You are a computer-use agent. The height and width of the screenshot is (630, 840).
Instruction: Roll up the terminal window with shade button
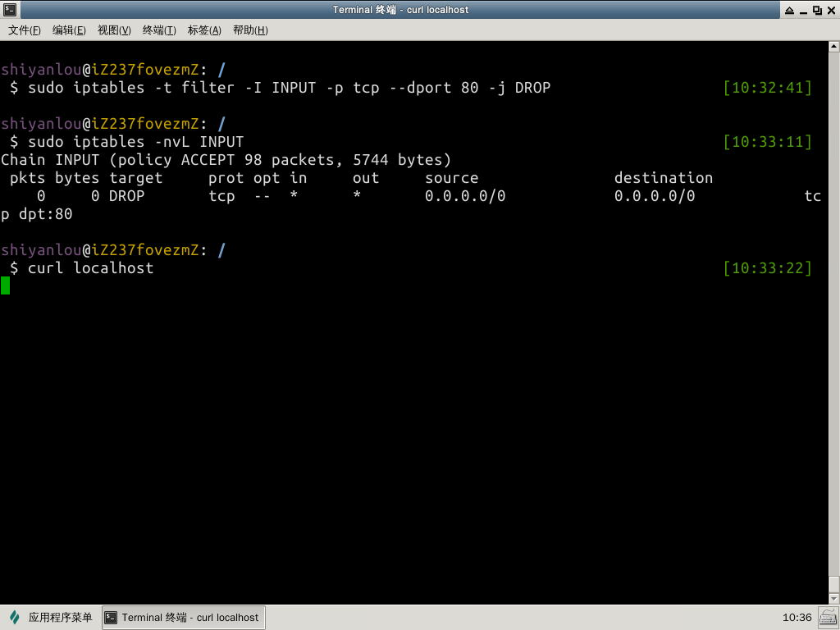(789, 10)
